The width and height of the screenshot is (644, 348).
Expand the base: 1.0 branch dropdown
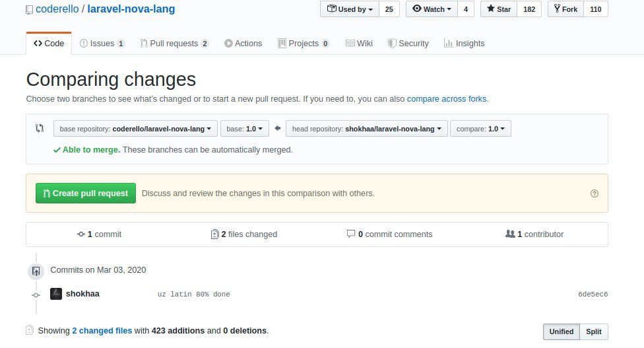coord(245,129)
